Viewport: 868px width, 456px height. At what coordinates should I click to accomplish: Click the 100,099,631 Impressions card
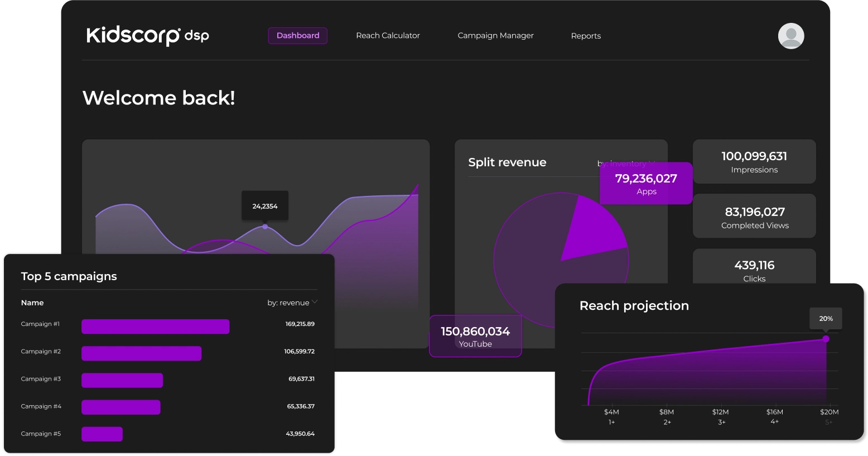tap(754, 161)
